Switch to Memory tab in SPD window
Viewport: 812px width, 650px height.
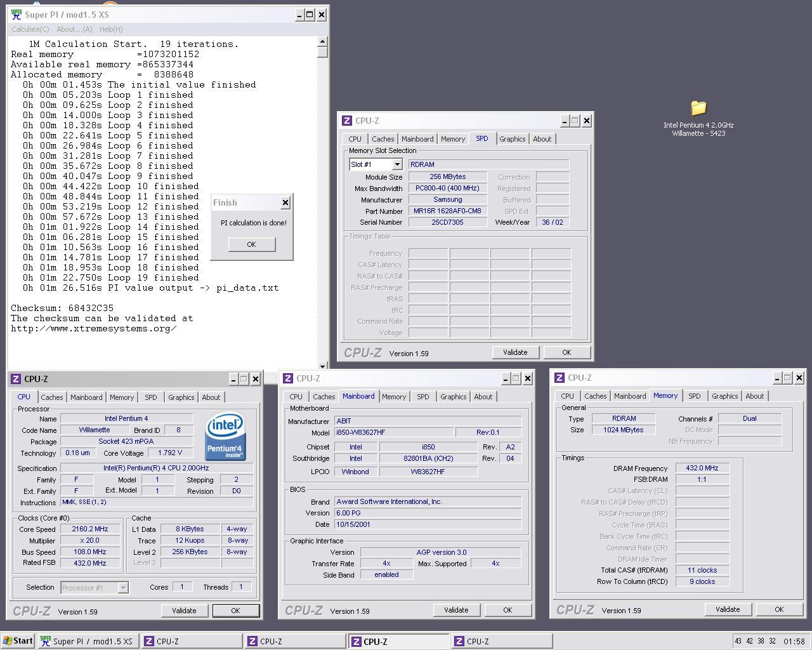453,139
